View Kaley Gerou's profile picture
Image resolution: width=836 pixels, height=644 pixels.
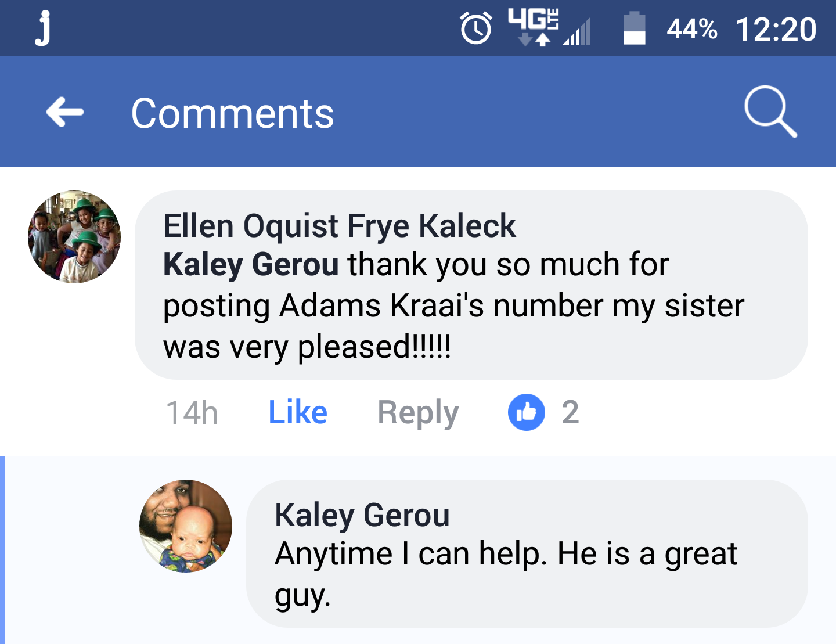coord(186,526)
